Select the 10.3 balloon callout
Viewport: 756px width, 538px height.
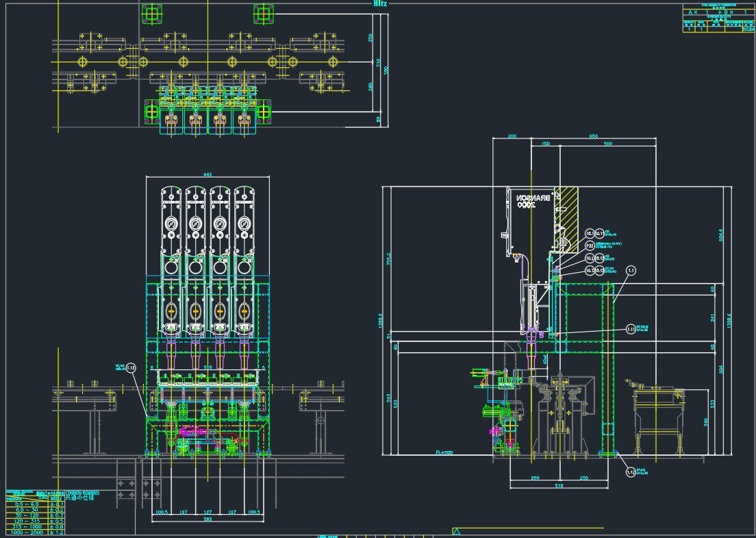tap(590, 271)
